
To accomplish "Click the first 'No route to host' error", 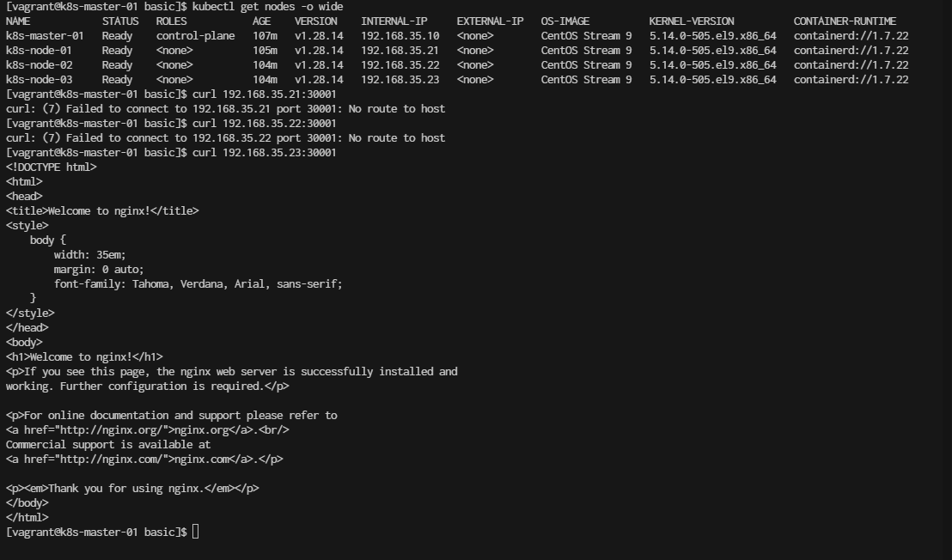I will 396,108.
